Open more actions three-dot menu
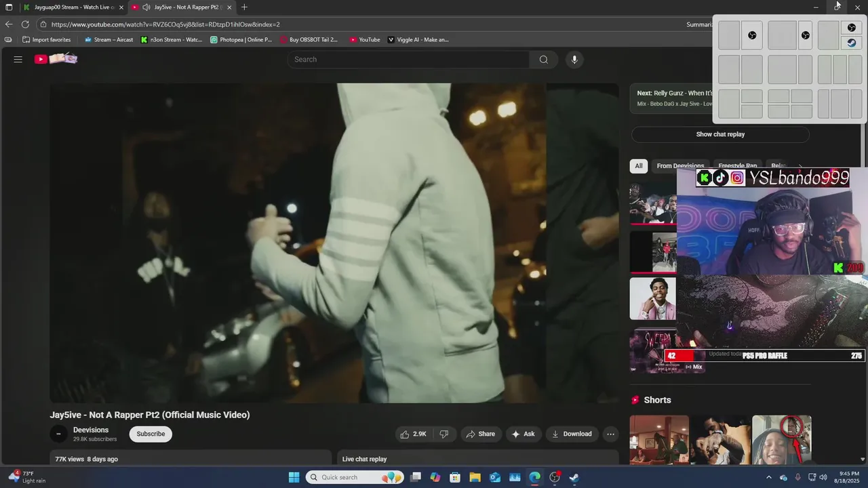Screen dimensions: 868x488 pyautogui.click(x=610, y=434)
